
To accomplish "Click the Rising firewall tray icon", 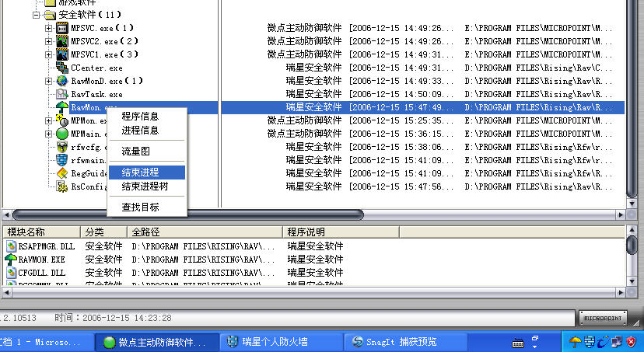I will coord(590,341).
